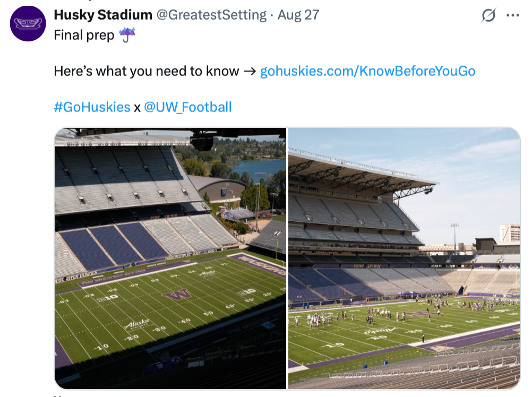The image size is (532, 397).
Task: Click the white Alaska logo near the 30-yard line
Action: click(137, 324)
